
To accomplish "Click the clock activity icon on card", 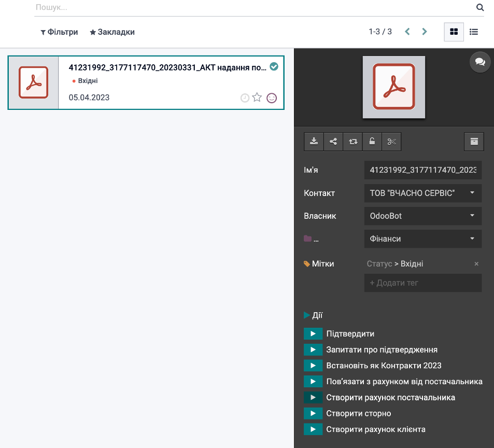I will (245, 97).
